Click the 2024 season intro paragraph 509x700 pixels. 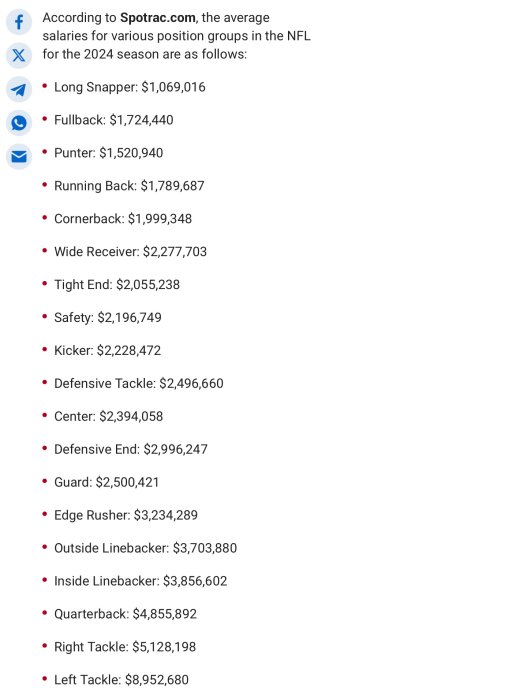[x=176, y=36]
